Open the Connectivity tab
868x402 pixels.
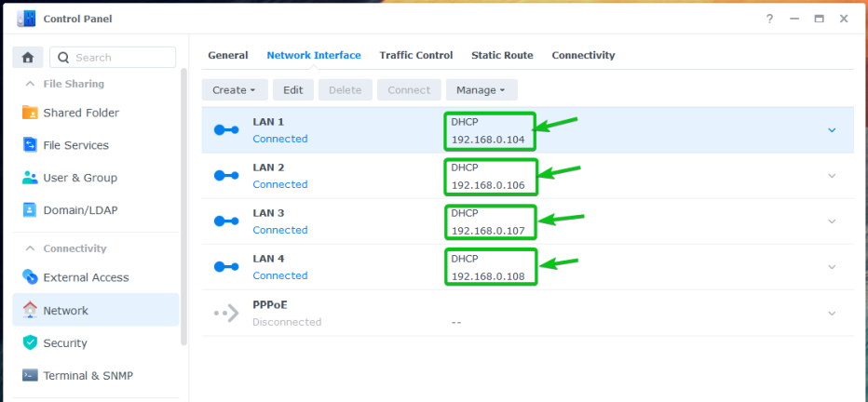[583, 55]
